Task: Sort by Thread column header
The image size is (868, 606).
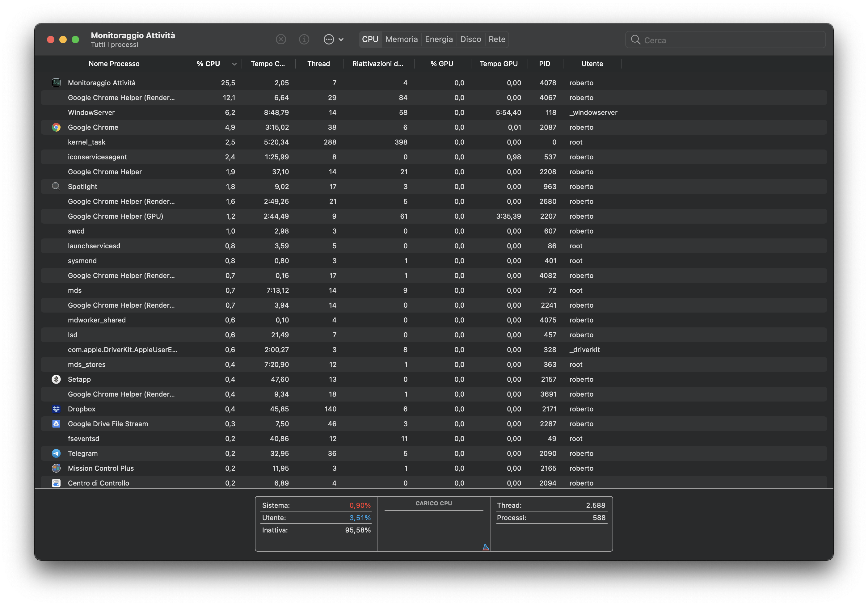Action: [x=318, y=64]
